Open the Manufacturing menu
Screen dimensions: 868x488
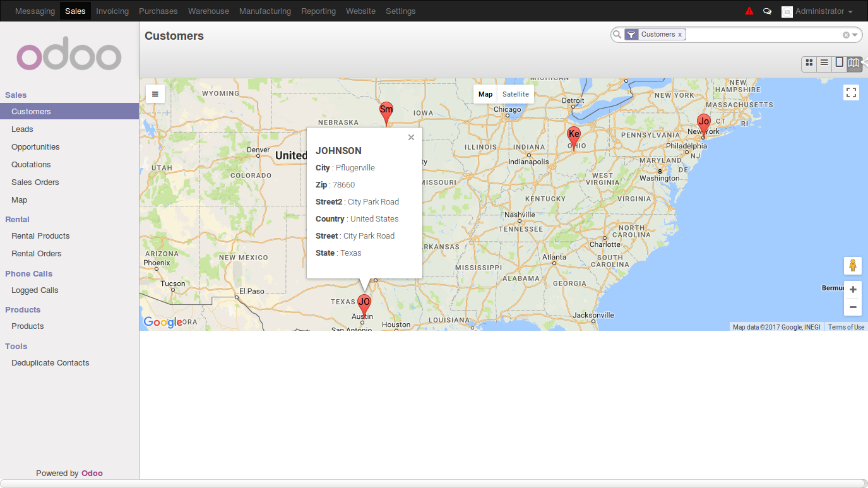pyautogui.click(x=265, y=11)
